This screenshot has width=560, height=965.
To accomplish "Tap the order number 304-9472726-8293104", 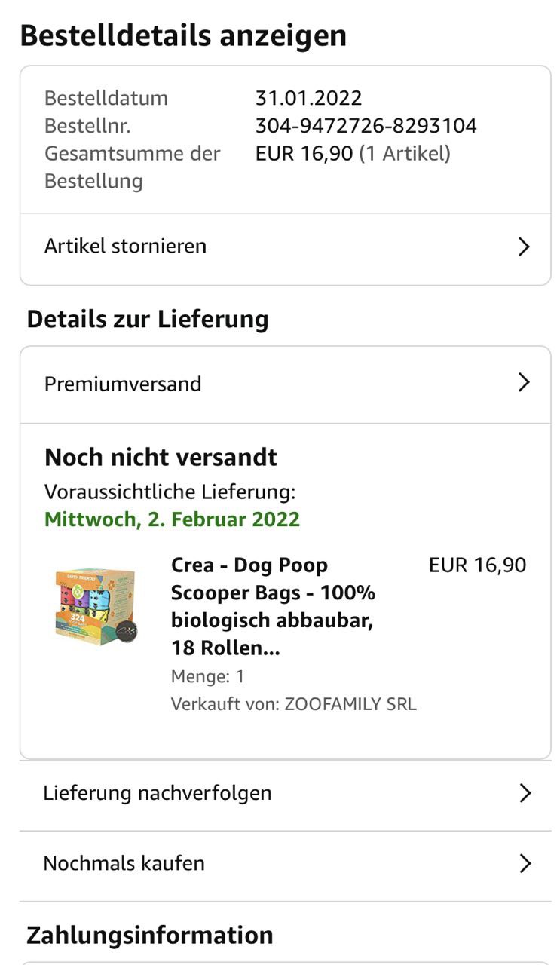I will click(x=366, y=126).
